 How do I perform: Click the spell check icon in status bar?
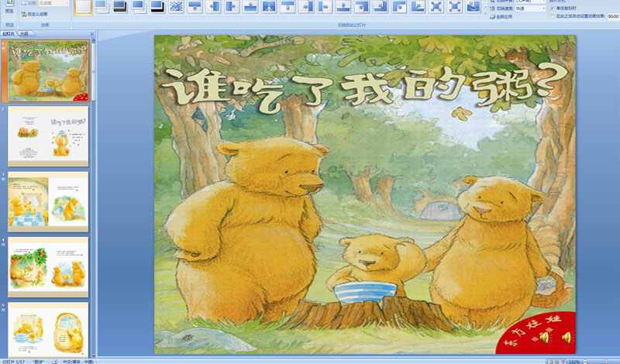click(55, 362)
